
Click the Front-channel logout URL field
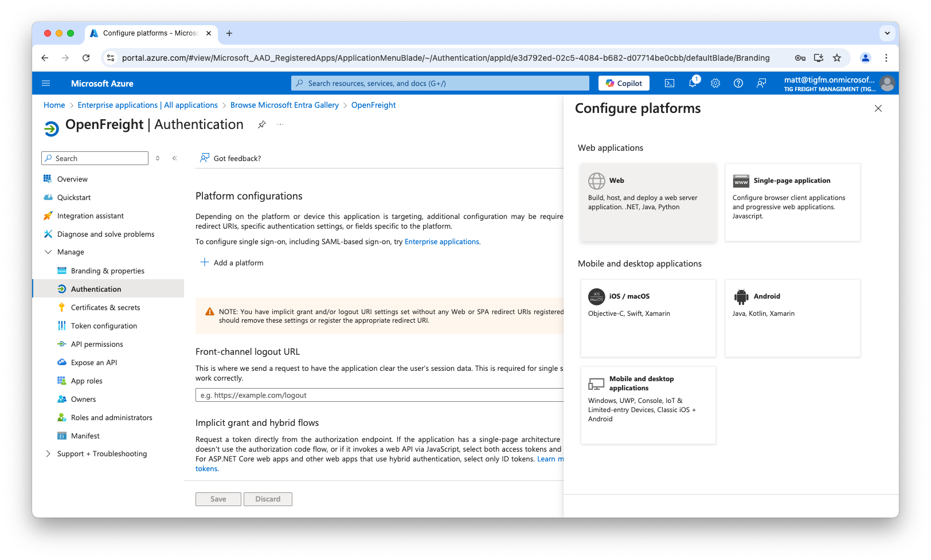(380, 395)
